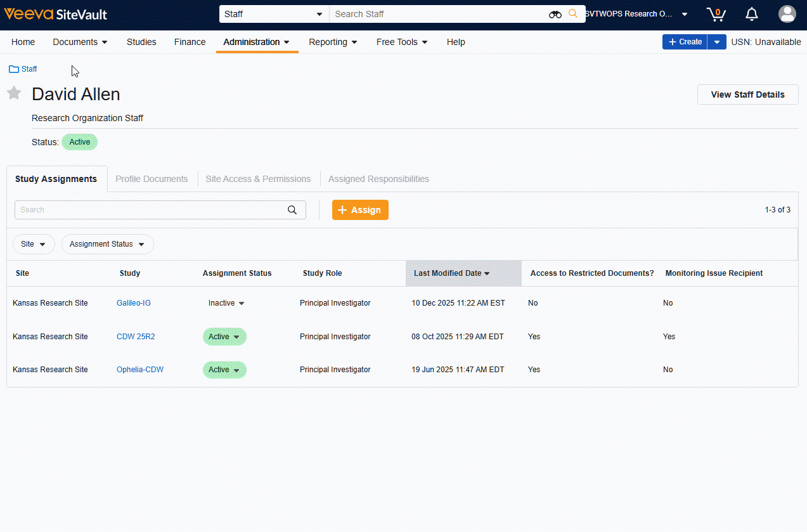Open the shopping cart
The width and height of the screenshot is (807, 532).
point(716,14)
